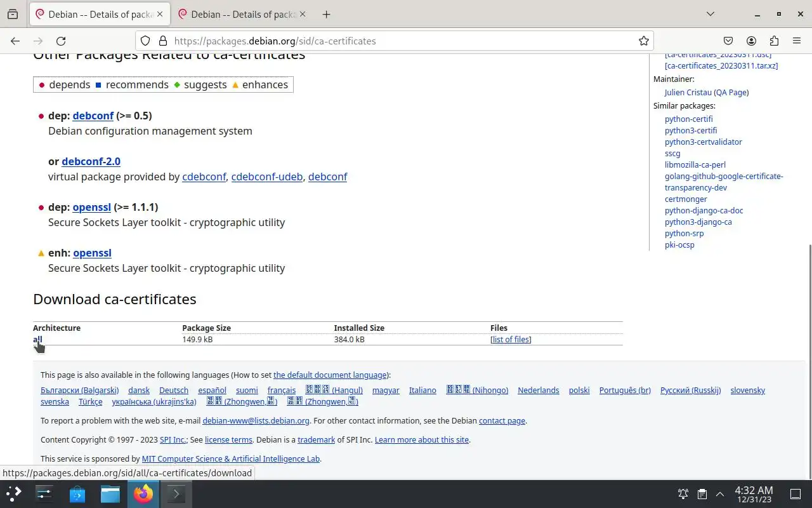Open MIT Computer Science & AI Lab link
The width and height of the screenshot is (812, 508).
pos(231,458)
